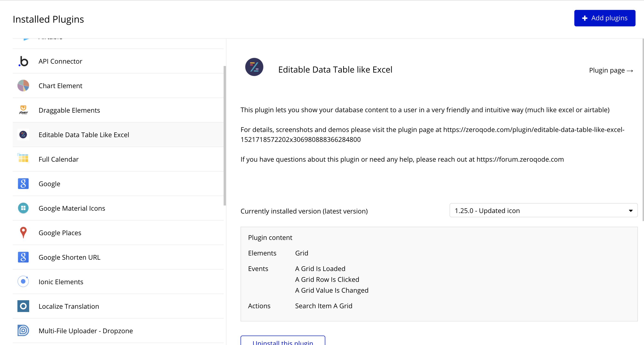Select Editable Data Table Like Excel row
644x345 pixels.
(118, 135)
